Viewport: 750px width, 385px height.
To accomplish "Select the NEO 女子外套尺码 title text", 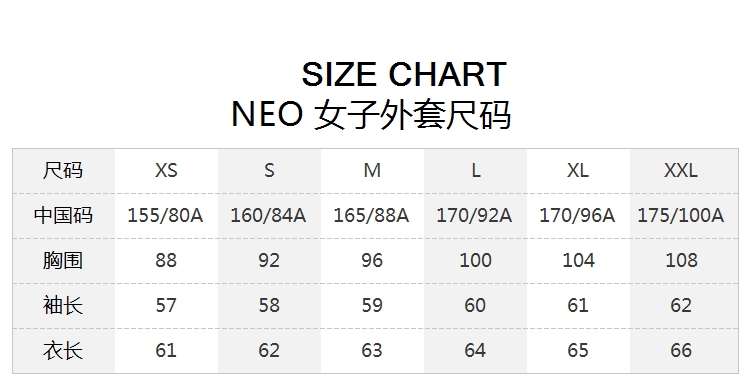I will click(371, 115).
